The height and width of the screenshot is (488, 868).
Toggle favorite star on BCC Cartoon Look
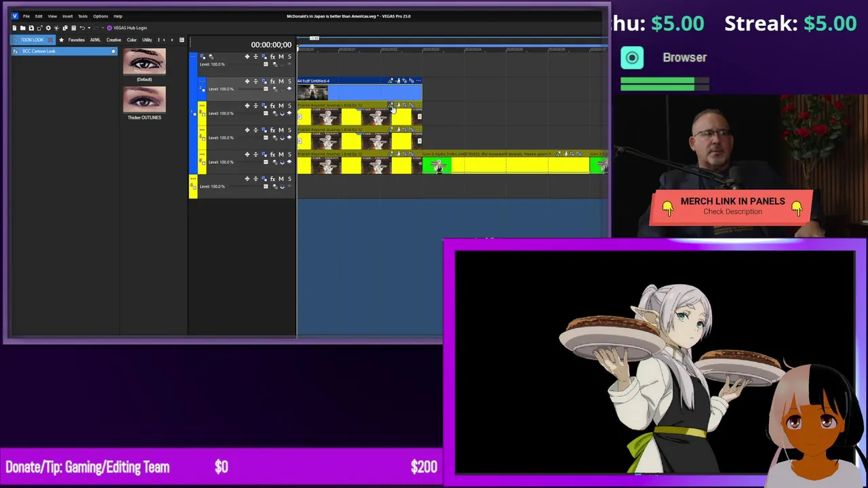coord(113,52)
